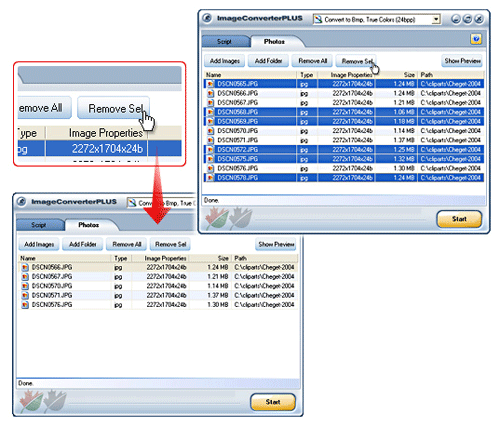The height and width of the screenshot is (426, 500).
Task: Click the file icon beside DSCN0566.JPG in lower window
Action: [x=25, y=267]
